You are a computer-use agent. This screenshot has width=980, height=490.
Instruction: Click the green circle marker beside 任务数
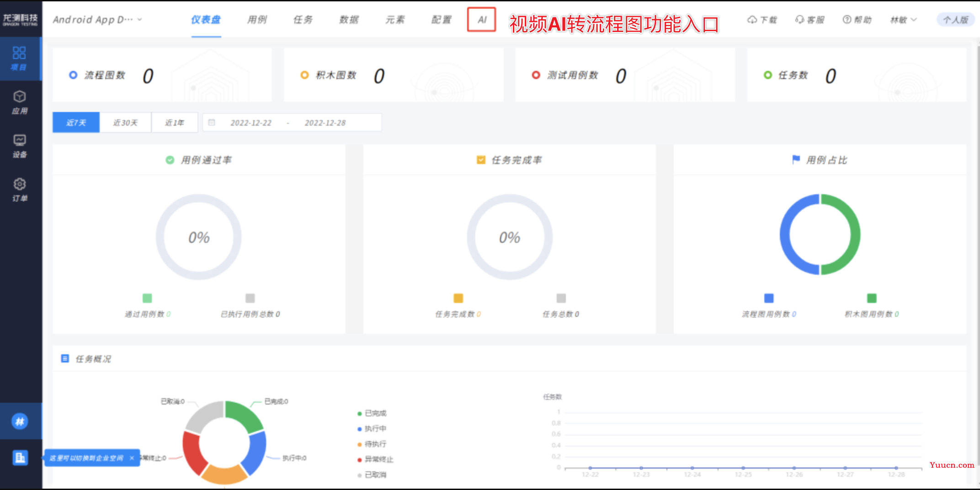(768, 75)
